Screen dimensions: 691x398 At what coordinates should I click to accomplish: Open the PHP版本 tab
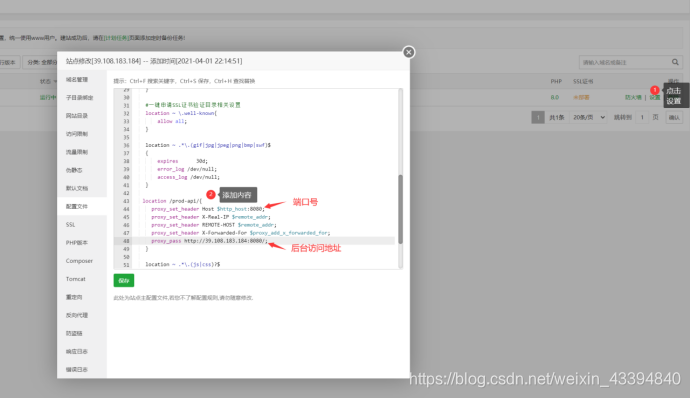point(77,242)
